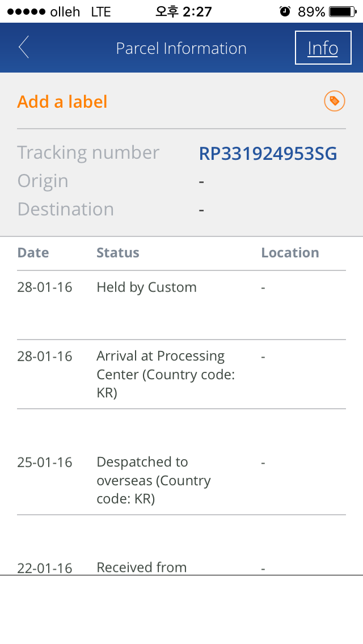The image size is (363, 644).
Task: Select tracking number RP331924953SG
Action: tap(268, 153)
